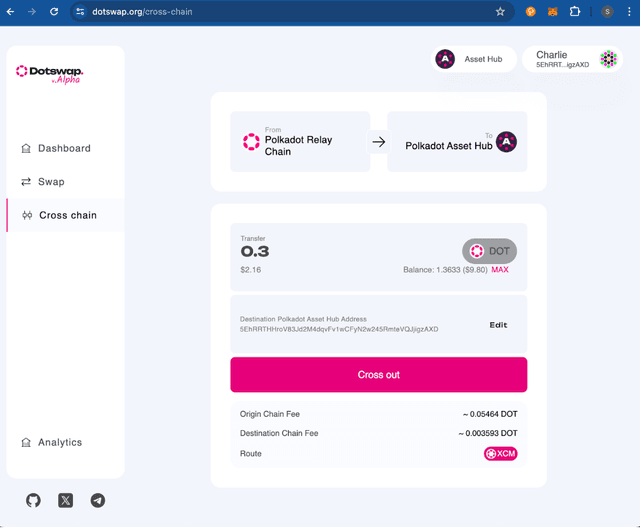The height and width of the screenshot is (528, 640).
Task: Click the Destination Chain Fee value 0.003593 DOT
Action: pyautogui.click(x=488, y=433)
